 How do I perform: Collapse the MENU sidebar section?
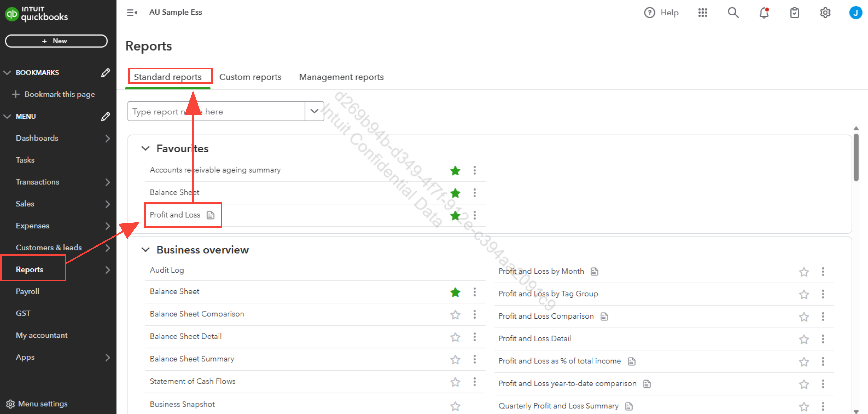click(7, 116)
